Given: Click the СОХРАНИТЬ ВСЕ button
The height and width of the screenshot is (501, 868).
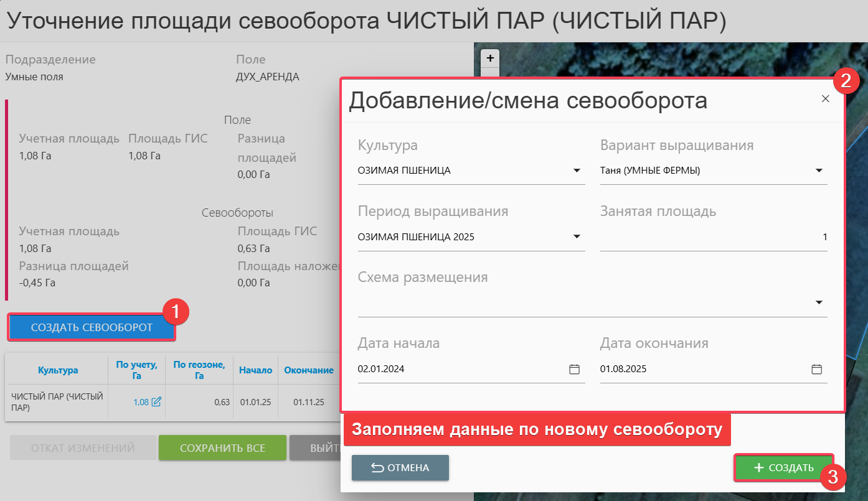Looking at the screenshot, I should (x=222, y=448).
